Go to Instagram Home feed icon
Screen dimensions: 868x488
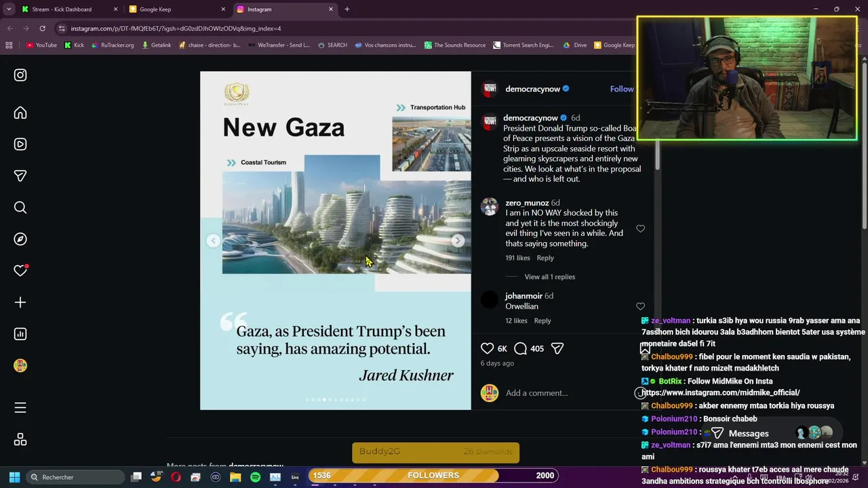(20, 113)
